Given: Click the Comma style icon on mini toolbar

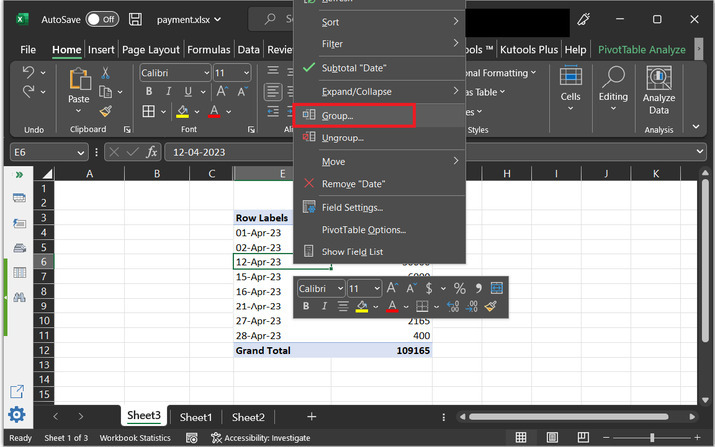Looking at the screenshot, I should [478, 288].
